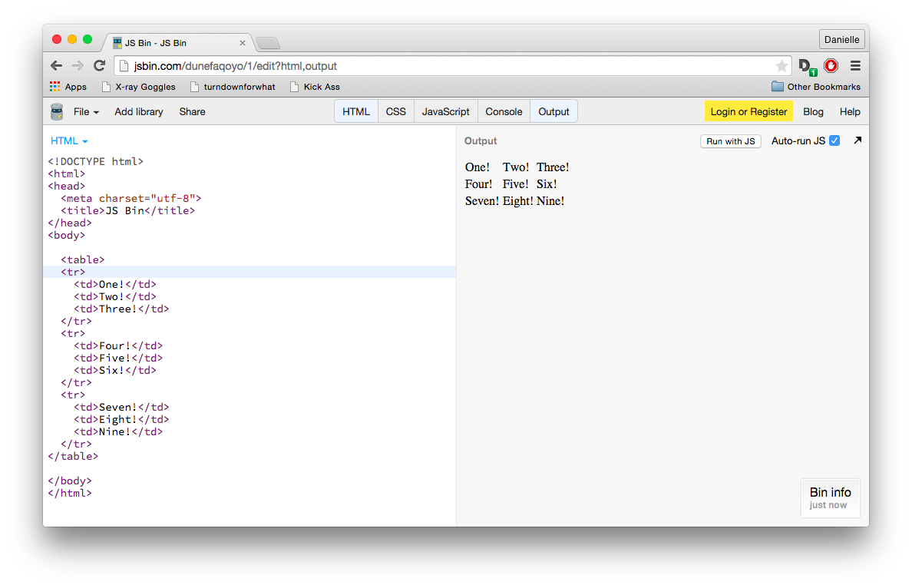Click the red stop-hand extension icon
The height and width of the screenshot is (588, 912).
(831, 66)
